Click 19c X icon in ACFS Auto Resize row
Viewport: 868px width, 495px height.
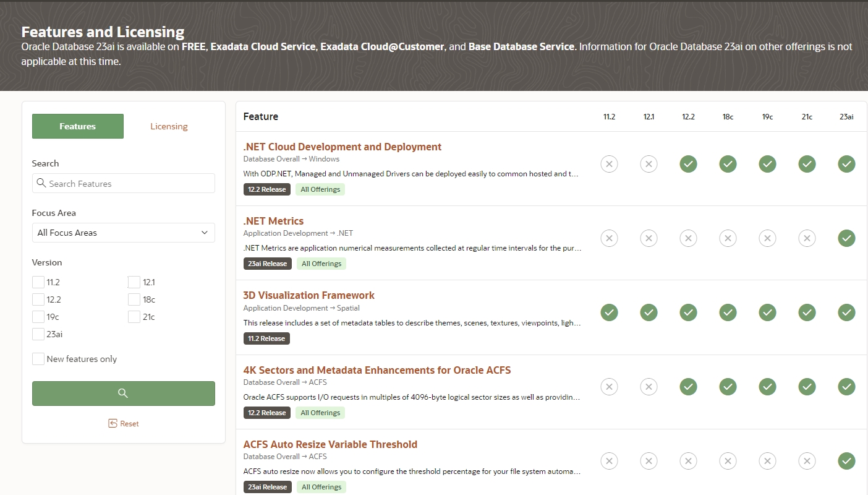[767, 461]
